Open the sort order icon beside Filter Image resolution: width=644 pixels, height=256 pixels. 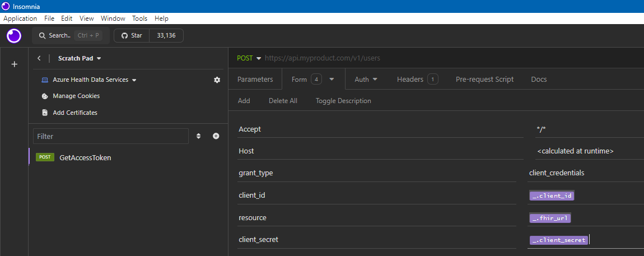(x=198, y=136)
